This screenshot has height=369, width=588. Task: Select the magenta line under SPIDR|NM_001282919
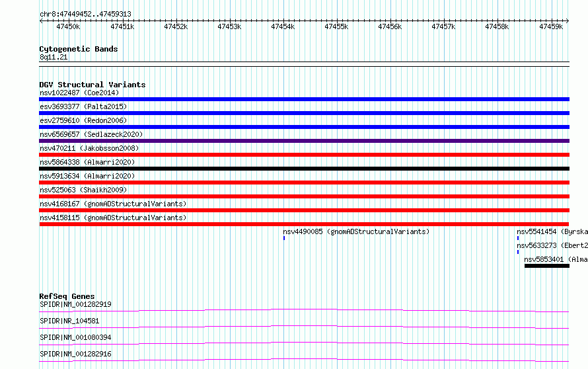click(304, 310)
